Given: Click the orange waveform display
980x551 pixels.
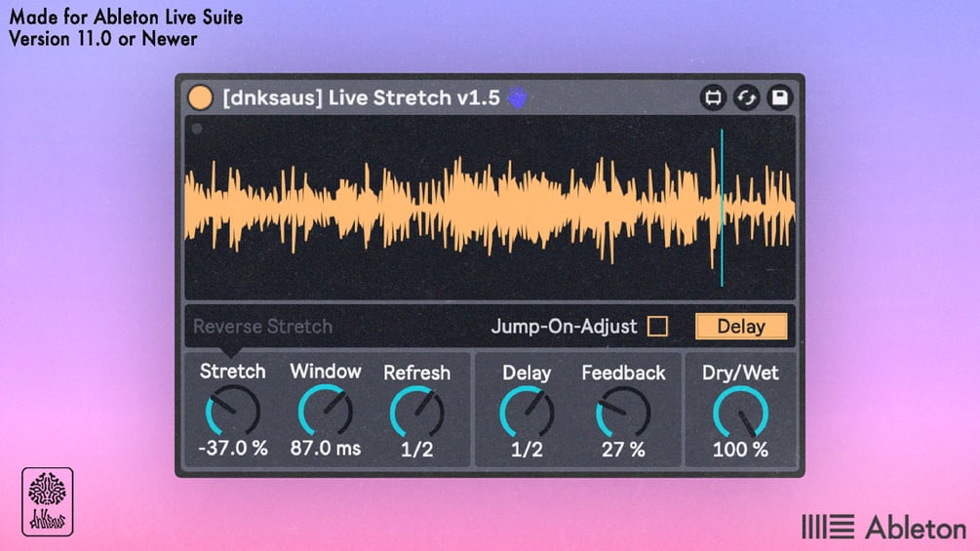Looking at the screenshot, I should (490, 208).
